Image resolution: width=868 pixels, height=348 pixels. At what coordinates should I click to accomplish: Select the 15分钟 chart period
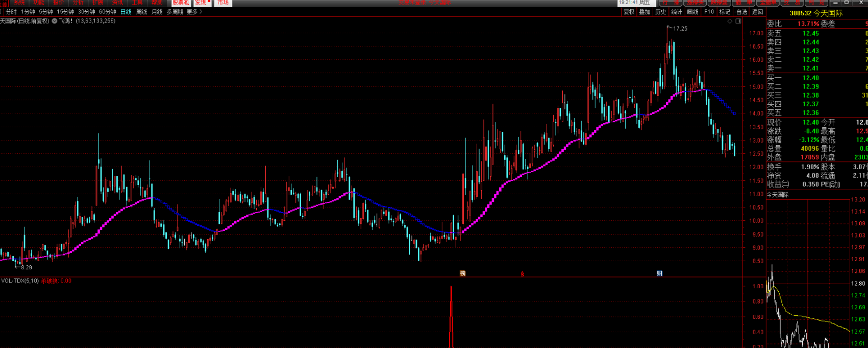65,12
